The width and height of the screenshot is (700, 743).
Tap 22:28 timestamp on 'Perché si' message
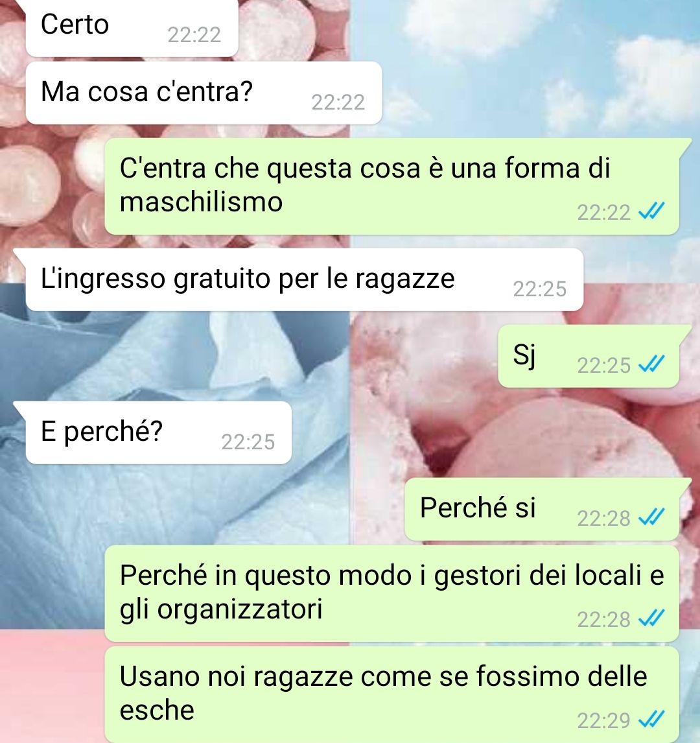603,519
